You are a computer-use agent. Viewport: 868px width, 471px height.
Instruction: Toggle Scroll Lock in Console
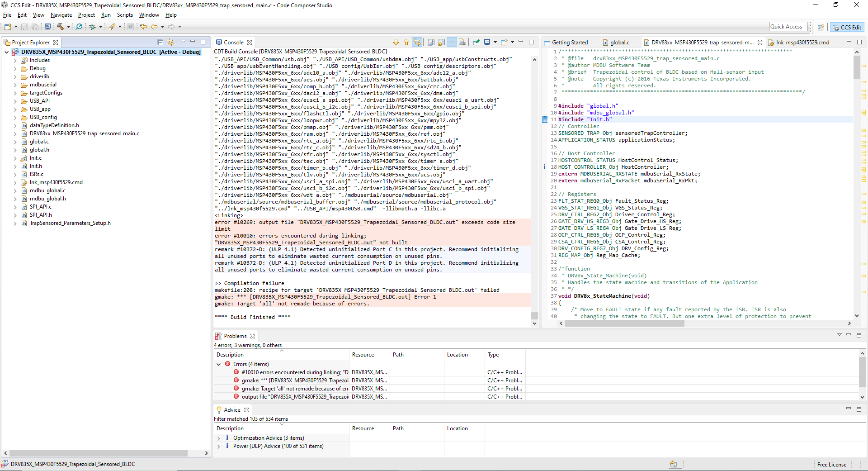(441, 42)
